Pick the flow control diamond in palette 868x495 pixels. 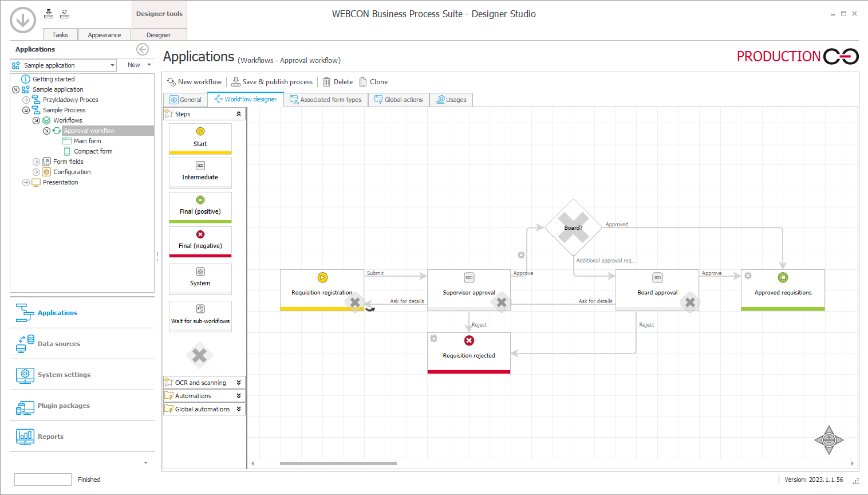pos(199,356)
